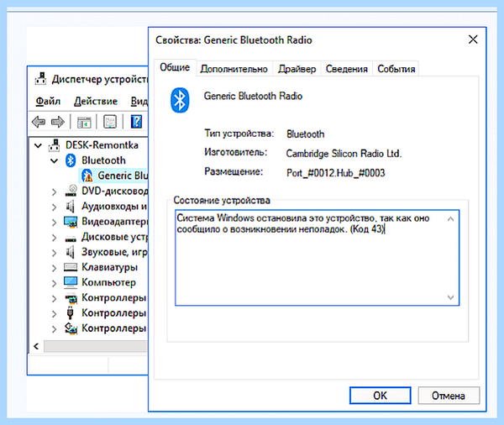Click the disk drives category icon

pyautogui.click(x=71, y=239)
